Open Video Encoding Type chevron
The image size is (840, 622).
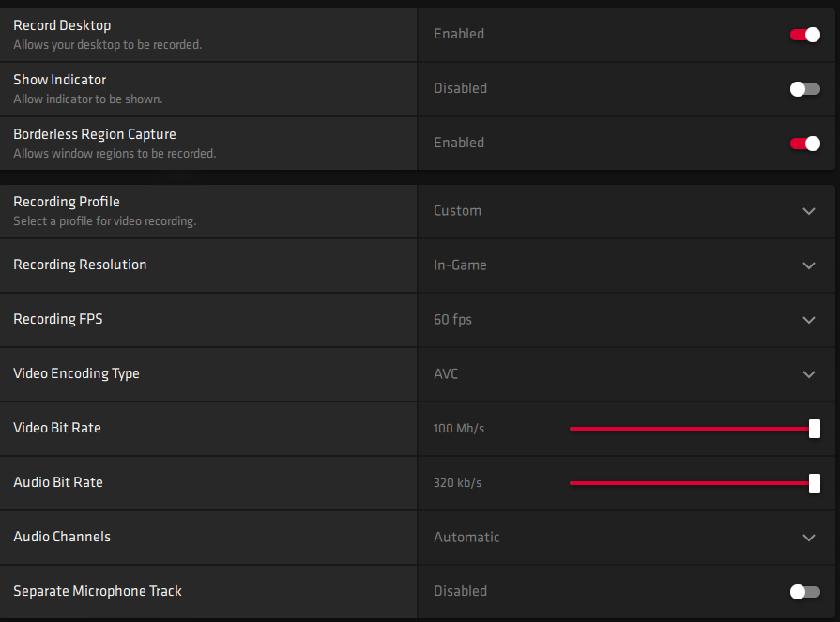point(809,374)
